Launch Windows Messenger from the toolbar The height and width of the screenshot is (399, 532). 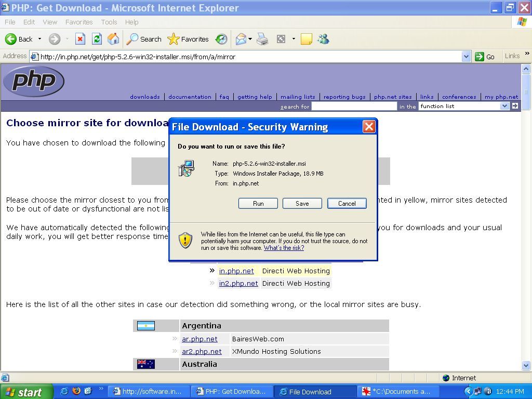tap(323, 39)
